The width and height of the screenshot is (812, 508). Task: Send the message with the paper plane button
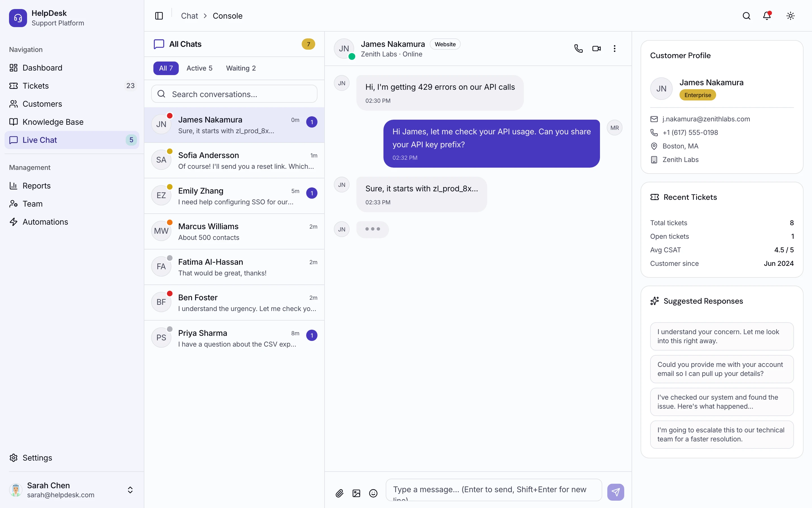coord(616,492)
